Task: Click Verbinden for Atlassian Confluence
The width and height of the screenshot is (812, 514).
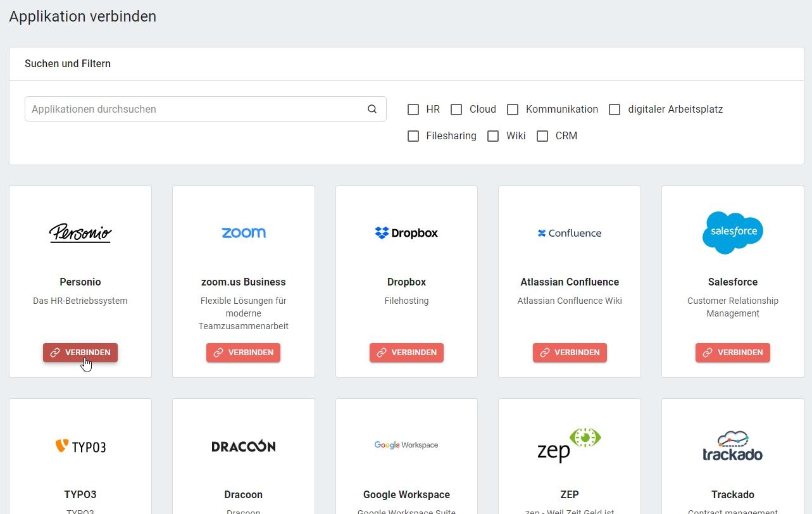Action: tap(570, 353)
